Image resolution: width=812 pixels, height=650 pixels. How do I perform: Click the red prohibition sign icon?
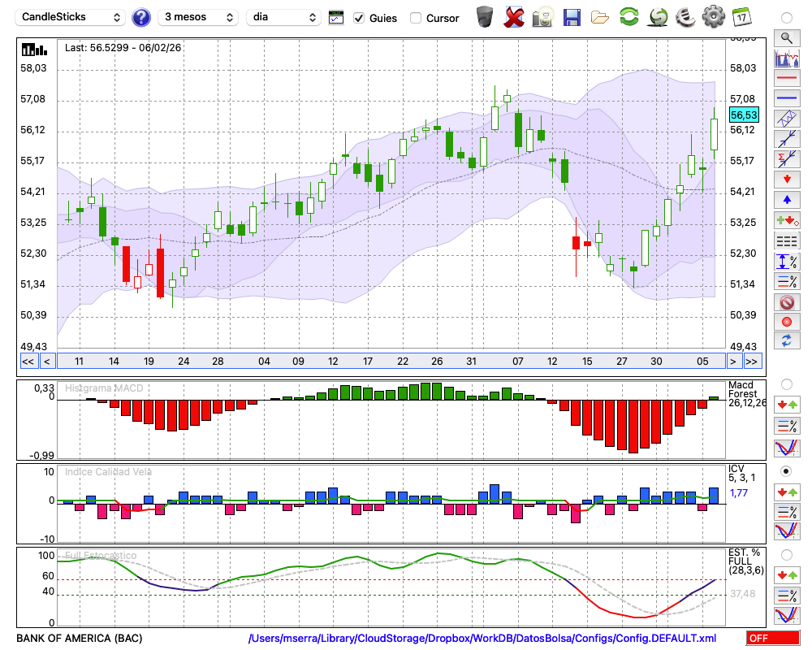tap(787, 302)
